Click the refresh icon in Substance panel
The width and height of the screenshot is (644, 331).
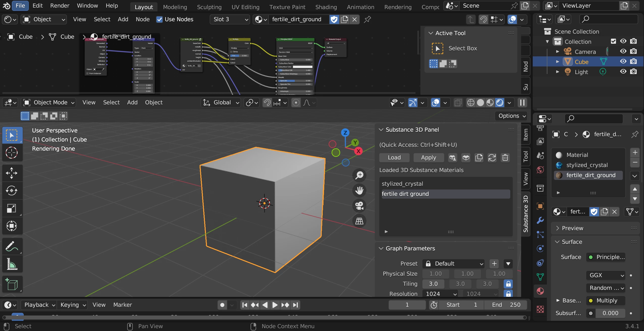[492, 158]
